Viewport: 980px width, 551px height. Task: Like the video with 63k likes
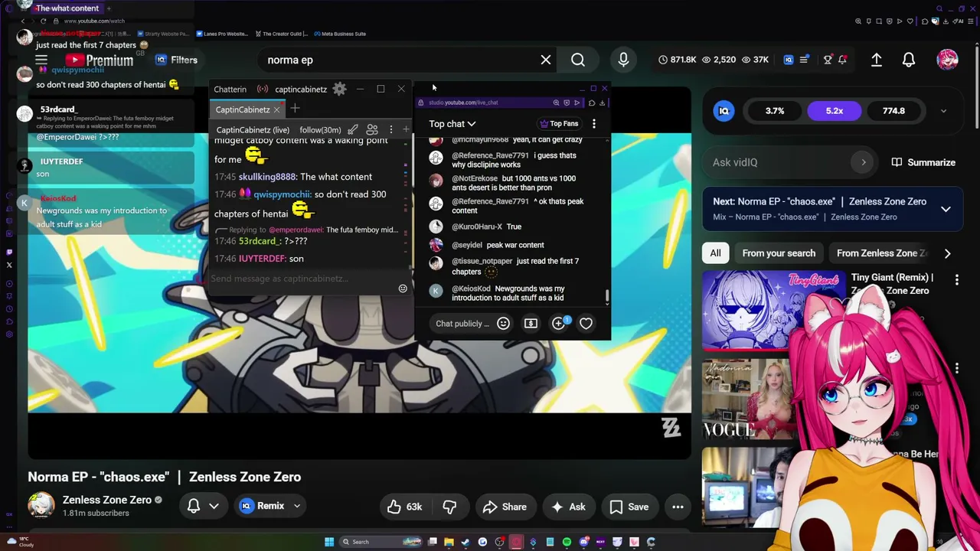[405, 507]
